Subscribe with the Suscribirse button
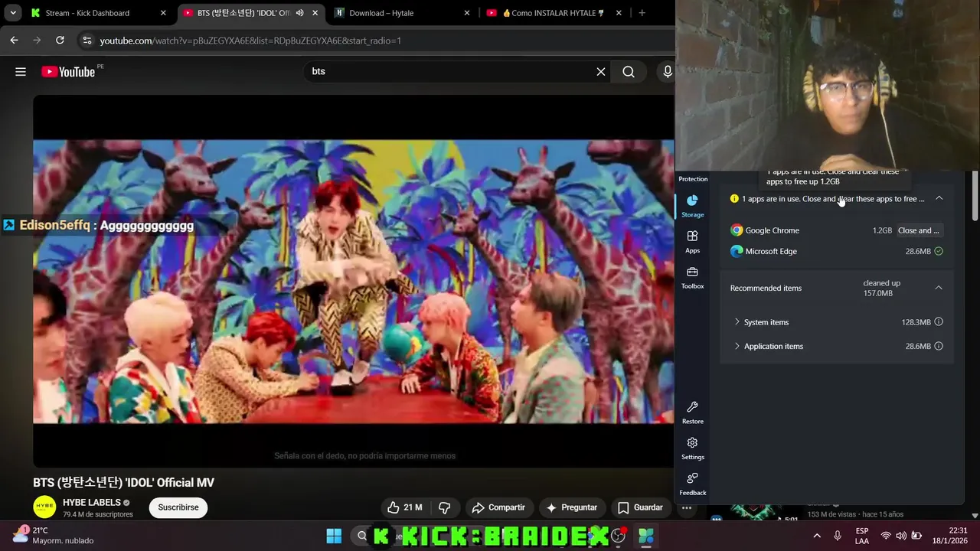The height and width of the screenshot is (551, 980). (178, 507)
